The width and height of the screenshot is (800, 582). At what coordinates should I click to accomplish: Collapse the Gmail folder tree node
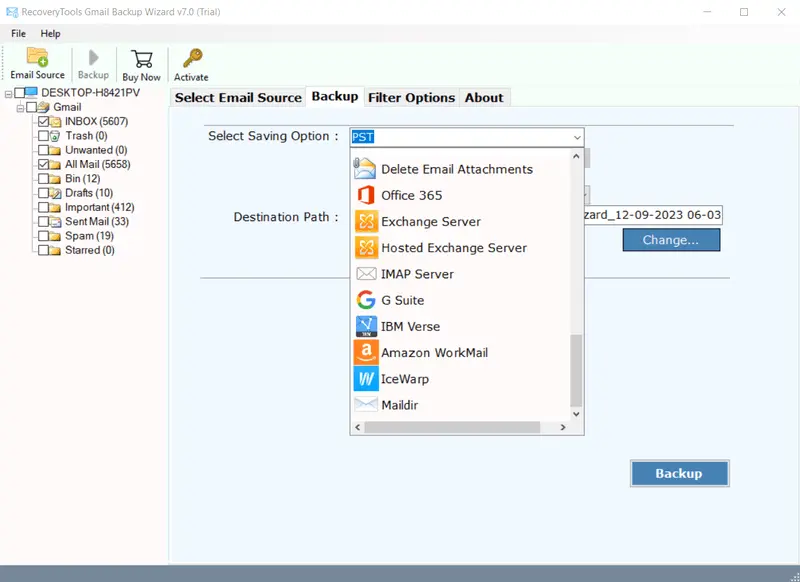[x=19, y=107]
